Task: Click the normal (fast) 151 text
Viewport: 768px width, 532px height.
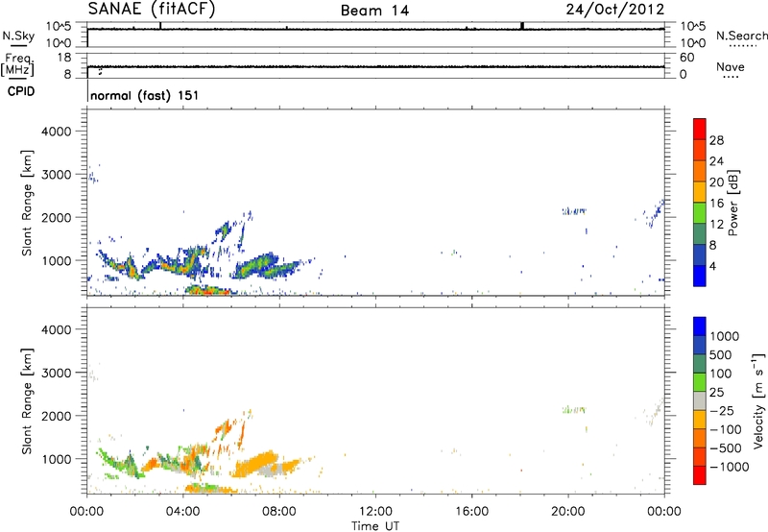Action: tap(145, 95)
